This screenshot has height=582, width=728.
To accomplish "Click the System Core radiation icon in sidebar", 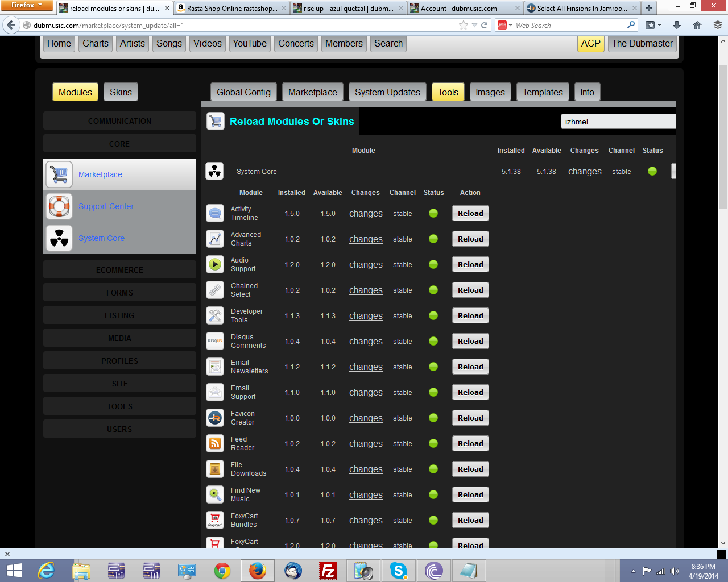I will [59, 238].
